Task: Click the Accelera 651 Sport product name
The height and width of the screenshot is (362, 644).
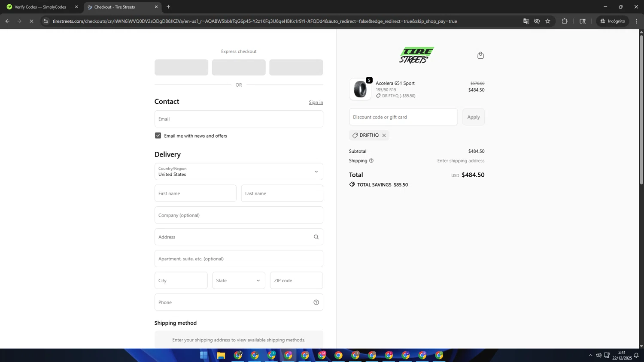Action: (x=395, y=83)
